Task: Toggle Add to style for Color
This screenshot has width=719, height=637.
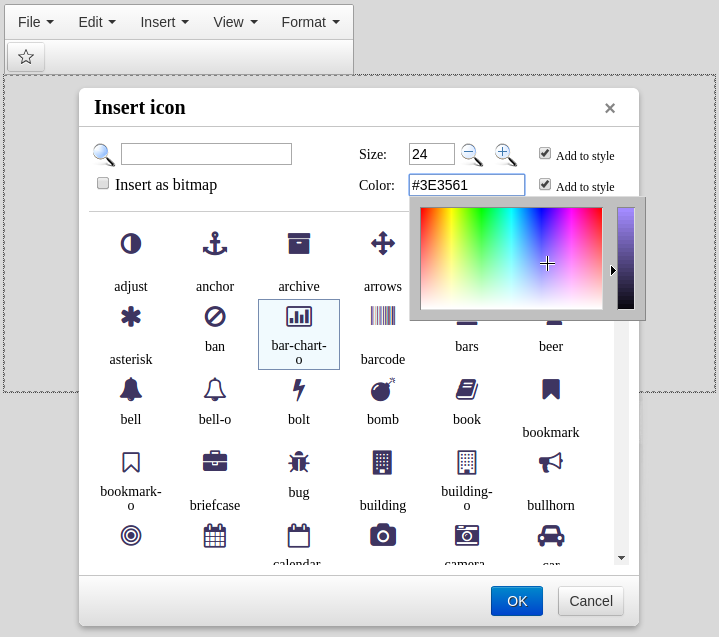Action: click(545, 184)
